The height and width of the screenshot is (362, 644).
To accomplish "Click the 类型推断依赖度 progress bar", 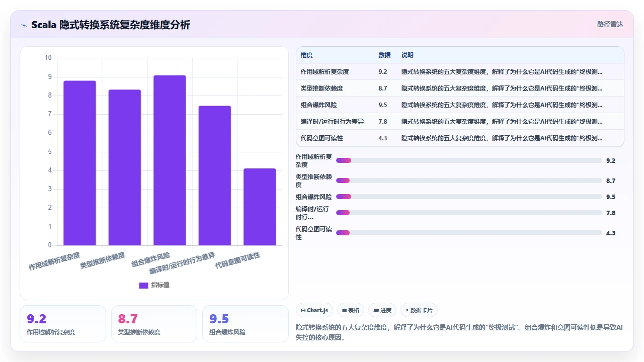I will tap(469, 180).
